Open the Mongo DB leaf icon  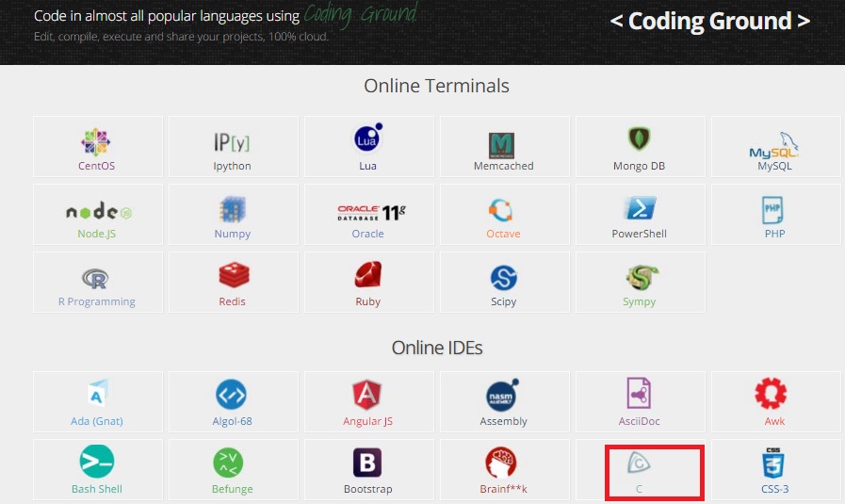[639, 139]
